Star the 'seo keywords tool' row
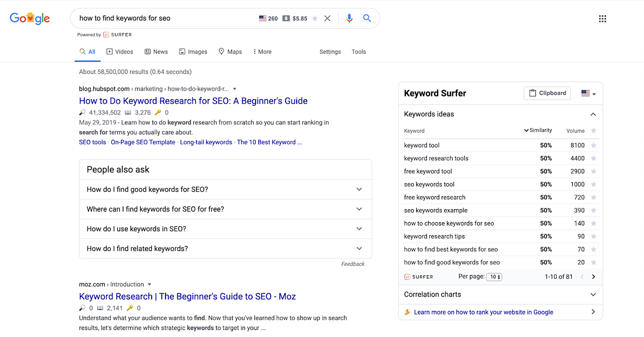Viewport: 644px width, 337px height. 594,184
